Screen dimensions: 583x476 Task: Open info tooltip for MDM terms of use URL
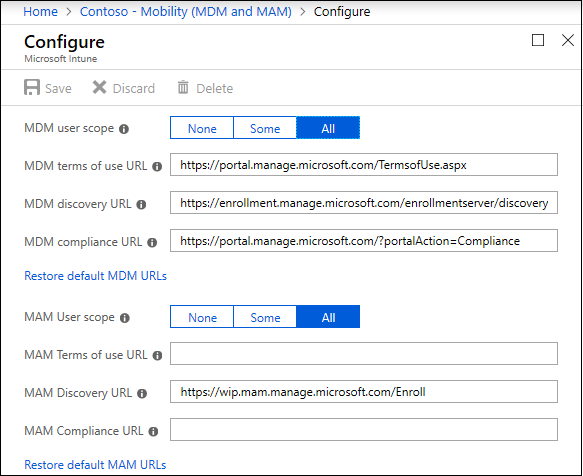point(157,167)
